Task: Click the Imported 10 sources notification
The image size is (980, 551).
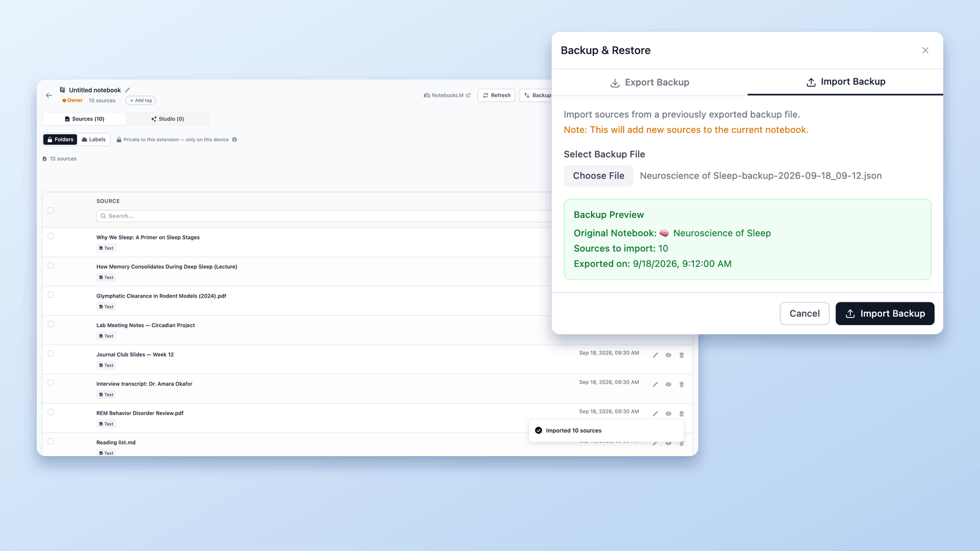Action: click(606, 430)
